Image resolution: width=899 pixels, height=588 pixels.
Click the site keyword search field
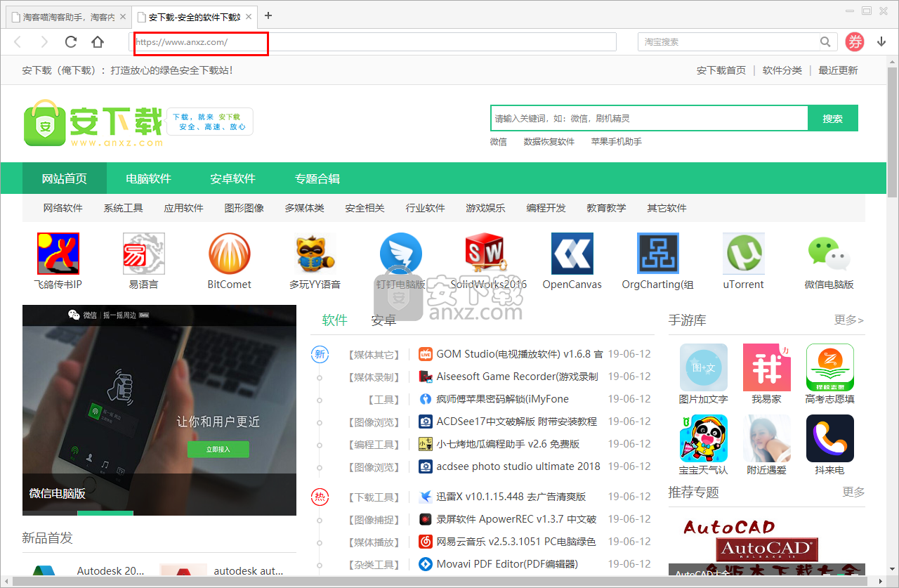click(x=650, y=118)
